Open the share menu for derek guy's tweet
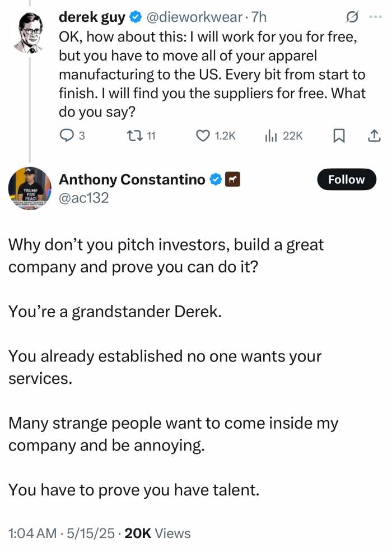Viewport: 392px width, 552px height. click(374, 135)
